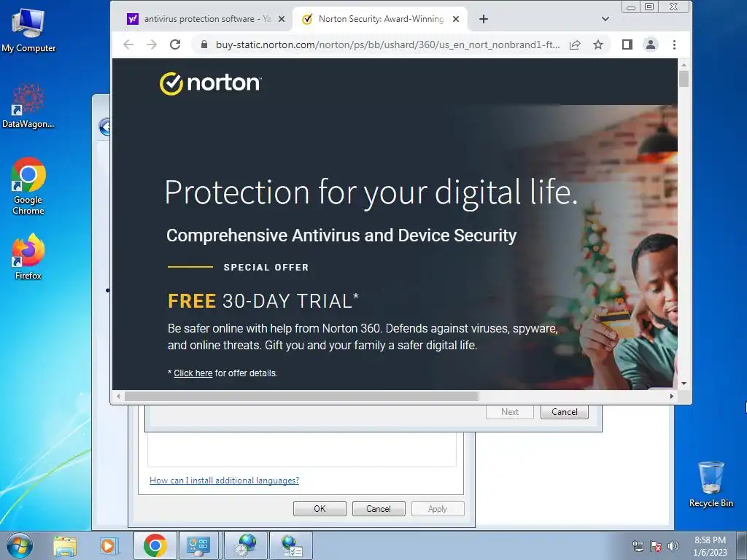
Task: Click volume speaker tray icon
Action: 673,546
